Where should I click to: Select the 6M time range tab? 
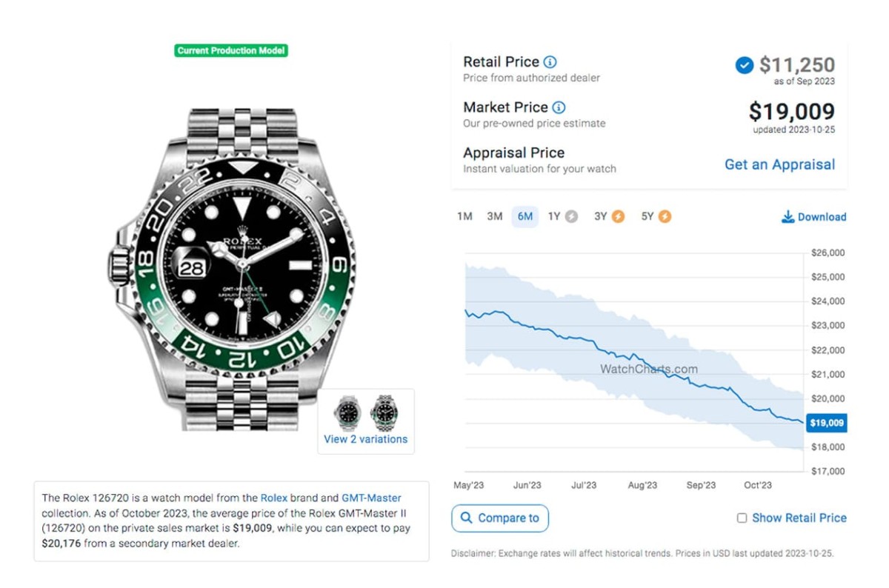tap(525, 217)
